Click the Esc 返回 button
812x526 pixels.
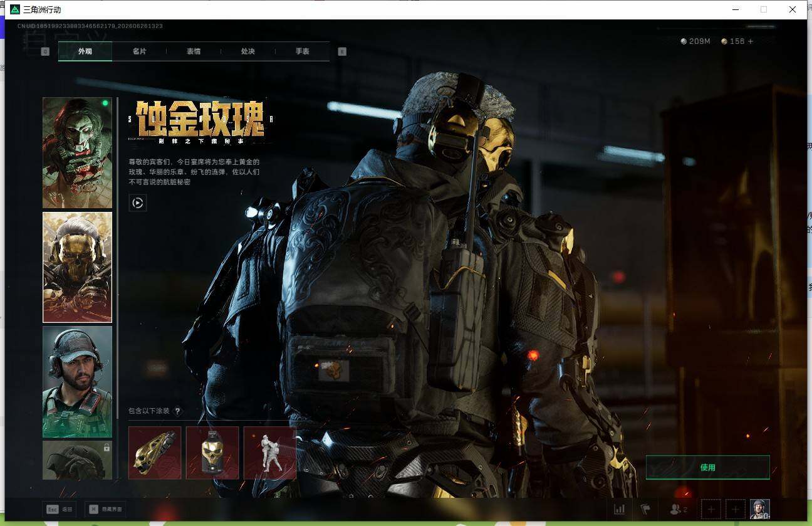click(60, 509)
